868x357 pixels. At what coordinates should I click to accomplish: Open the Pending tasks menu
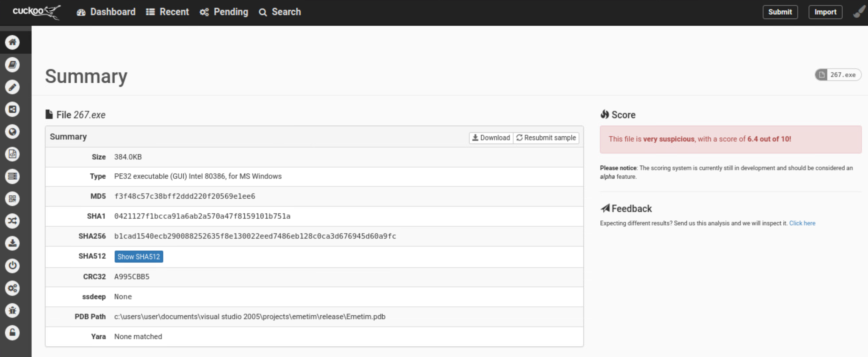tap(224, 12)
